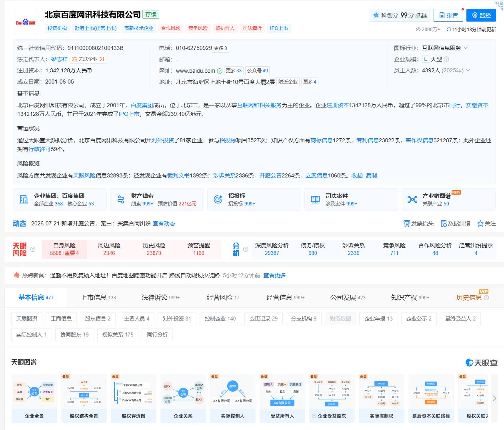Click the 财产线索 icon
The image size is (504, 430).
point(121,199)
